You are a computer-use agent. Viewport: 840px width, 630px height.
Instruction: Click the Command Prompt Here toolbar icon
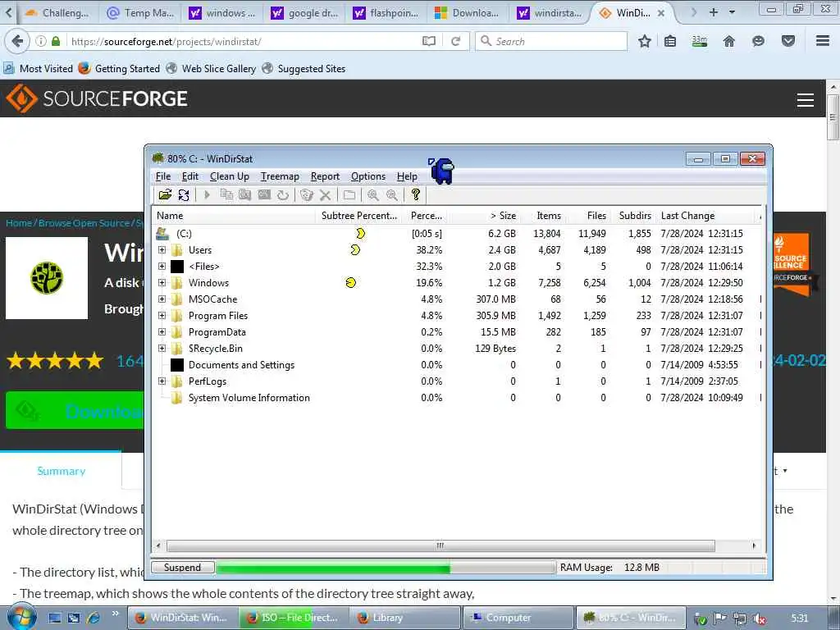pos(264,194)
